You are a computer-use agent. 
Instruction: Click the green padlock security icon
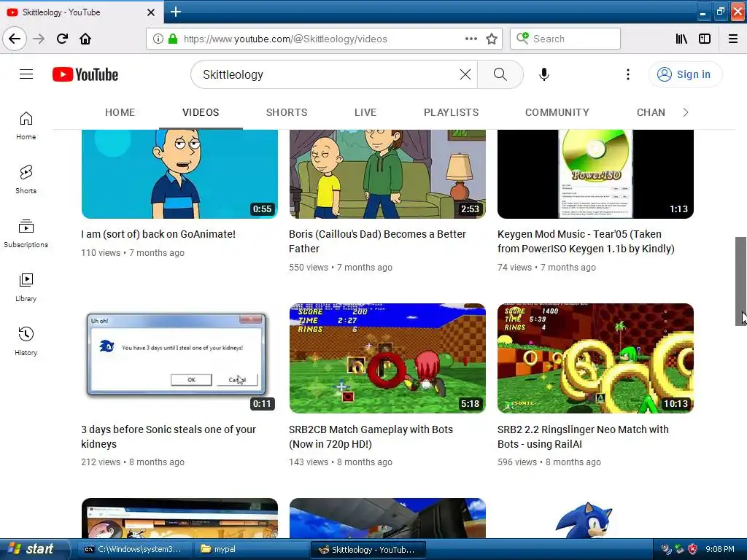point(173,39)
